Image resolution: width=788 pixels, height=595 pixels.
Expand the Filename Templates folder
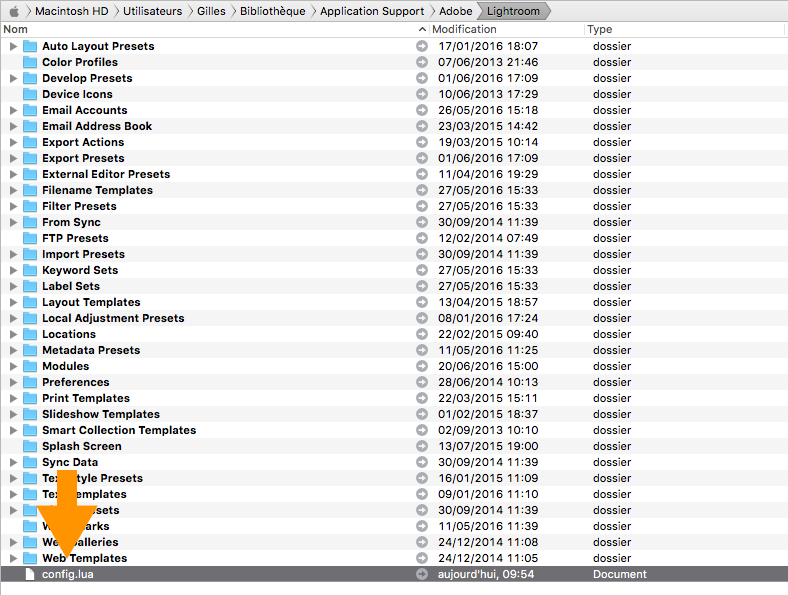[x=13, y=190]
